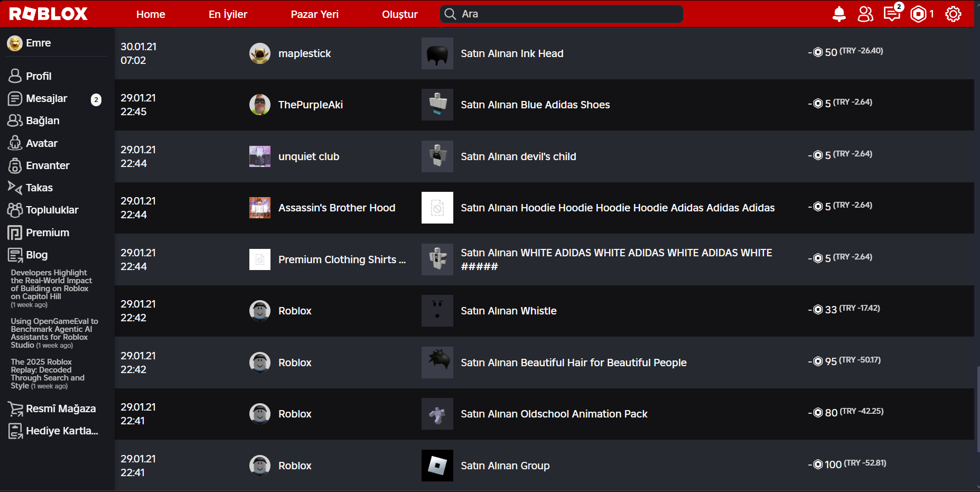
Task: Open the settings gear
Action: point(953,14)
